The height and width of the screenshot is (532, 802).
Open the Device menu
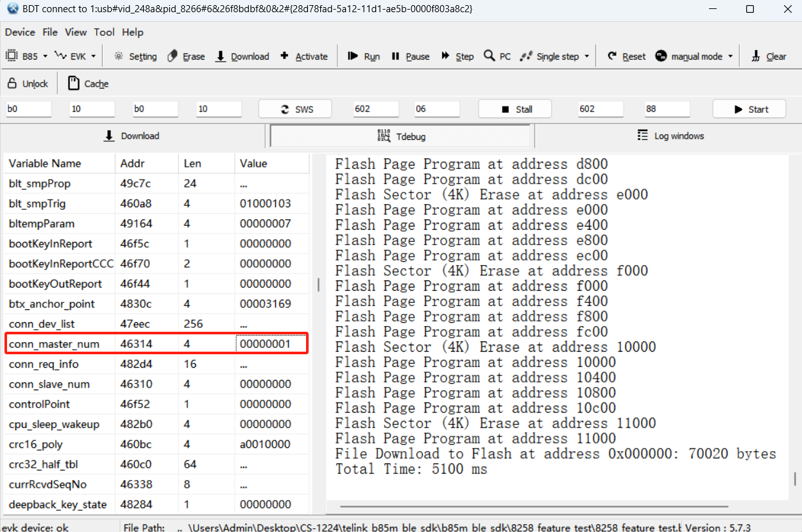20,32
